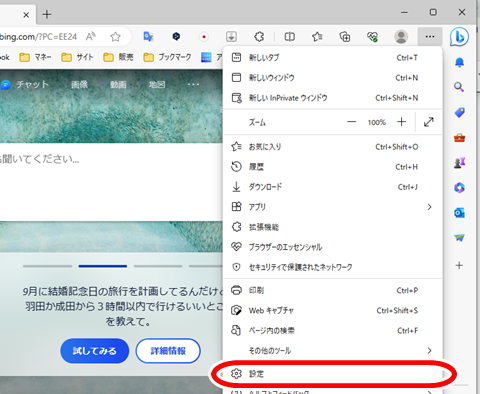This screenshot has width=480, height=394.
Task: Expand Bing more options ellipsis
Action: pyautogui.click(x=193, y=84)
